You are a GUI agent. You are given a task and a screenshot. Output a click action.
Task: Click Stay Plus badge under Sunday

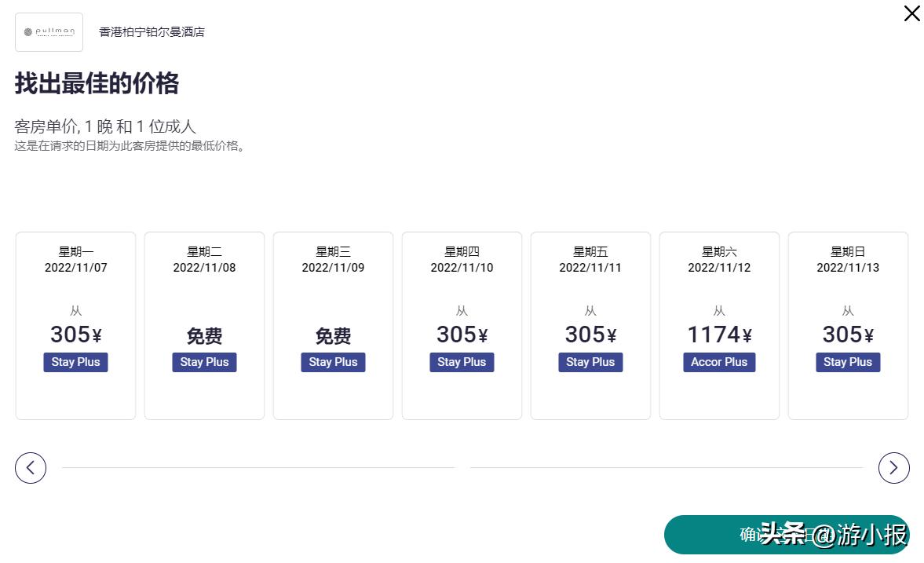pyautogui.click(x=848, y=362)
